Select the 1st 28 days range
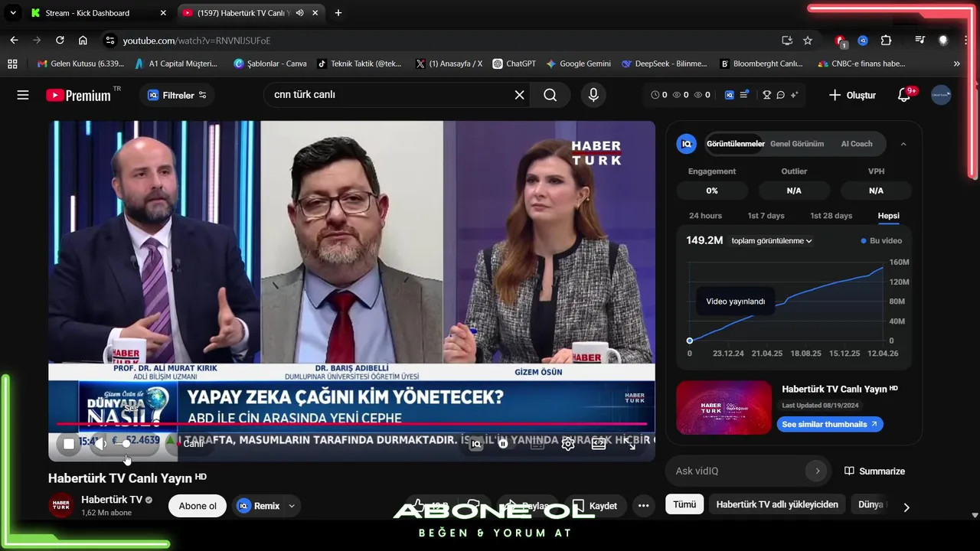This screenshot has width=980, height=551. (x=831, y=216)
